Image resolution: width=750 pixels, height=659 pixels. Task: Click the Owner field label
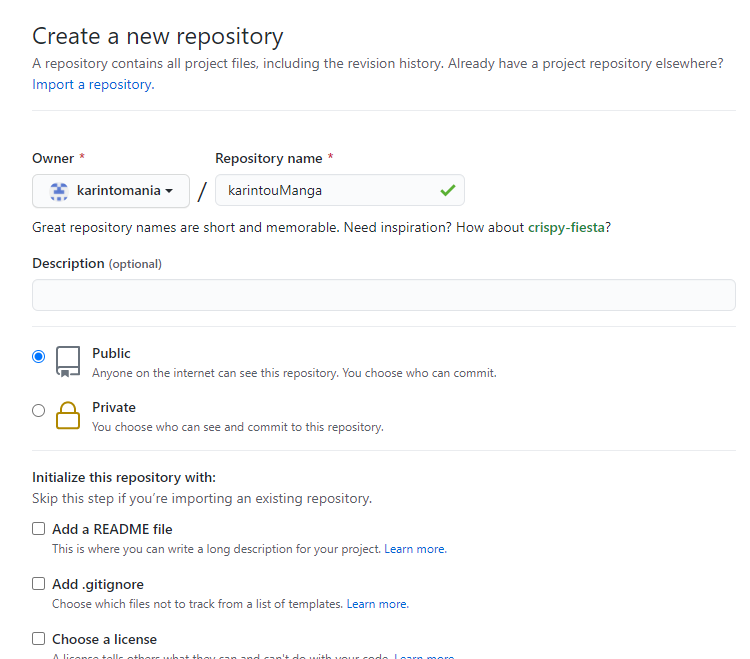[53, 158]
